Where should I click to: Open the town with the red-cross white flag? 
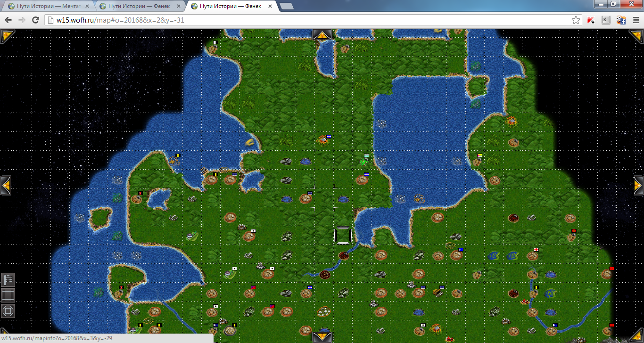(533, 255)
